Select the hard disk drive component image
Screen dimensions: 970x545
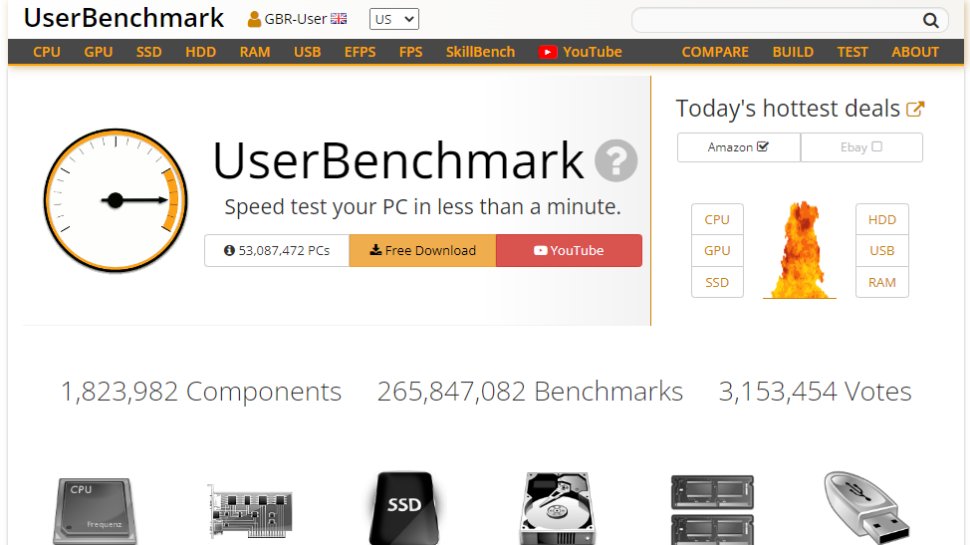tap(557, 509)
